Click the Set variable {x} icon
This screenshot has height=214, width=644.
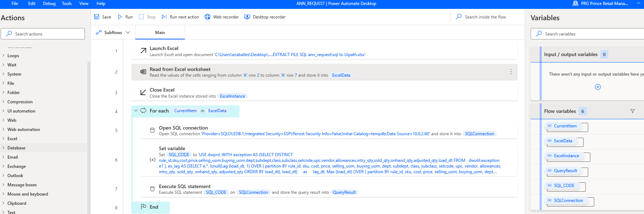(x=152, y=160)
